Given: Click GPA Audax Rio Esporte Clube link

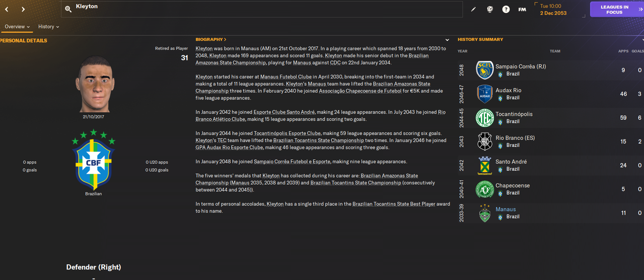Looking at the screenshot, I should 229,148.
